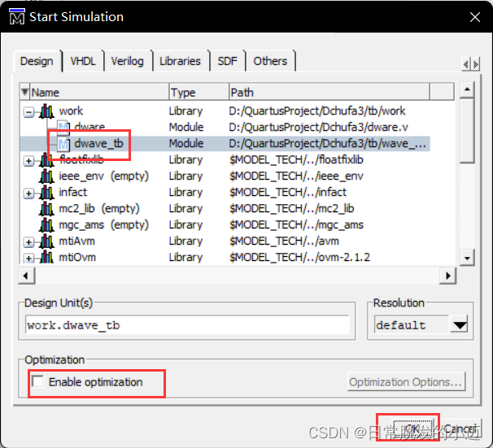Close the Start Simulation dialog
The image size is (493, 448).
[x=475, y=17]
